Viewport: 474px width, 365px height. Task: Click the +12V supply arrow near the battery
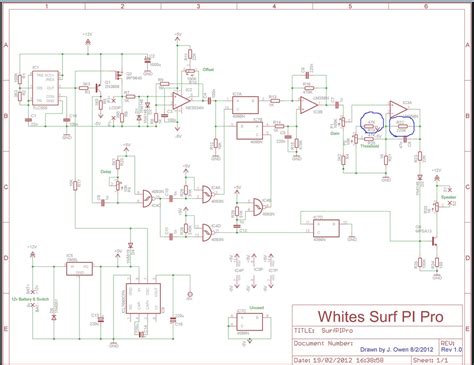[x=32, y=255]
